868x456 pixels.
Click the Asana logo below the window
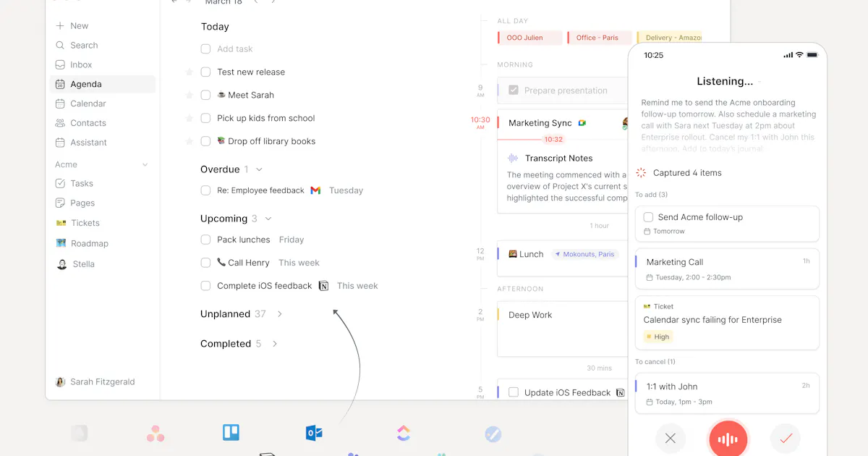click(156, 434)
